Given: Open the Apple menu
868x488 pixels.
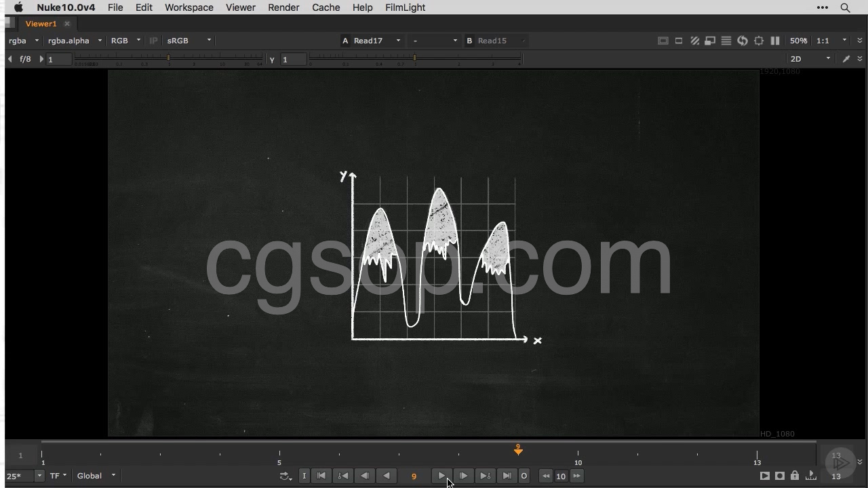Looking at the screenshot, I should [x=18, y=7].
